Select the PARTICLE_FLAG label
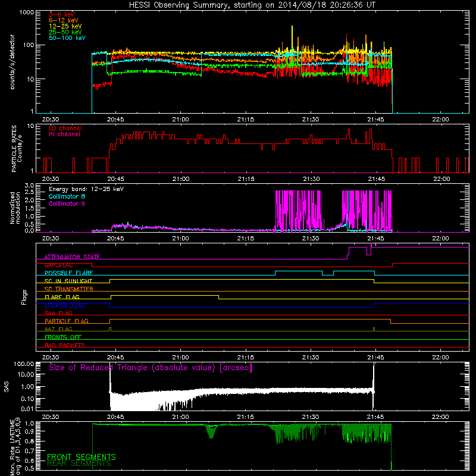The width and height of the screenshot is (476, 476). tap(67, 321)
